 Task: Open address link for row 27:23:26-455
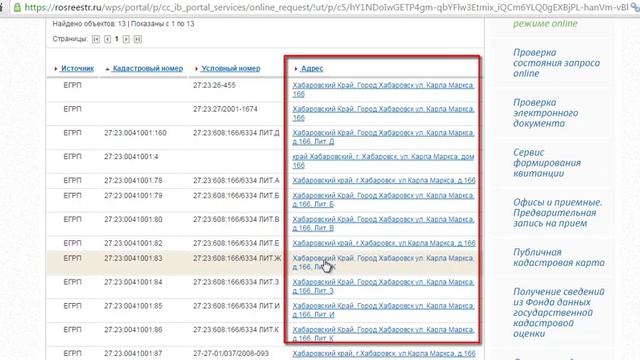(x=383, y=89)
